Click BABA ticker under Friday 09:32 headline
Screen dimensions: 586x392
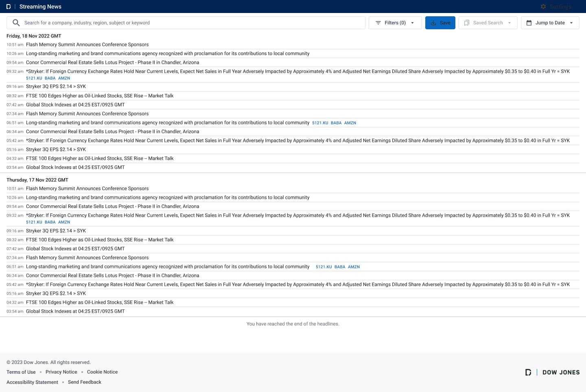point(50,78)
